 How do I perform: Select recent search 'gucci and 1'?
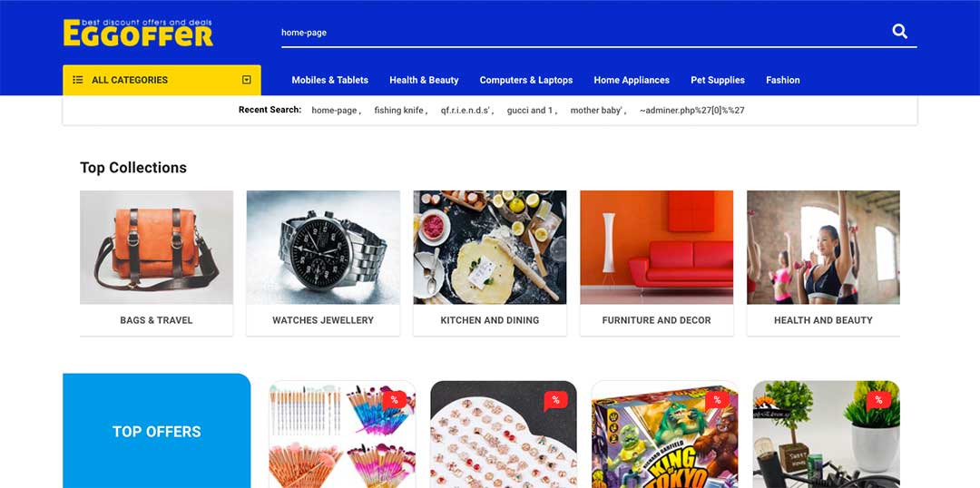click(x=530, y=111)
